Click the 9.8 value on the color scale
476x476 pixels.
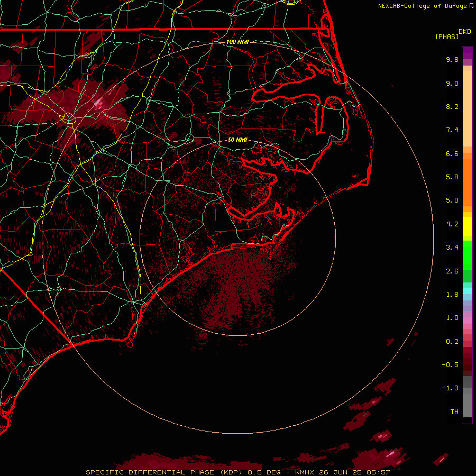click(x=452, y=60)
